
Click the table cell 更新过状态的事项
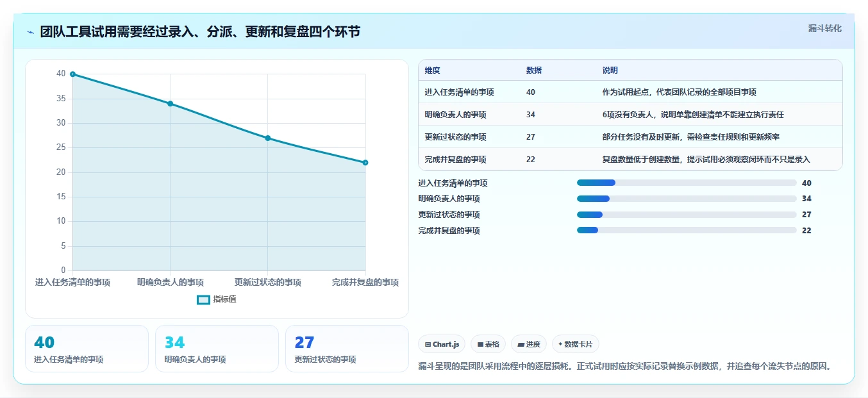click(455, 137)
